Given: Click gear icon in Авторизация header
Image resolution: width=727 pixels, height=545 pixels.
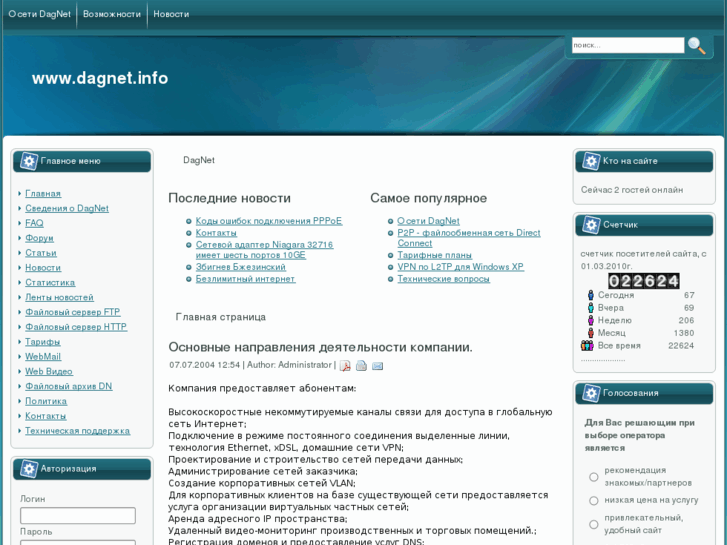Looking at the screenshot, I should coord(29,468).
